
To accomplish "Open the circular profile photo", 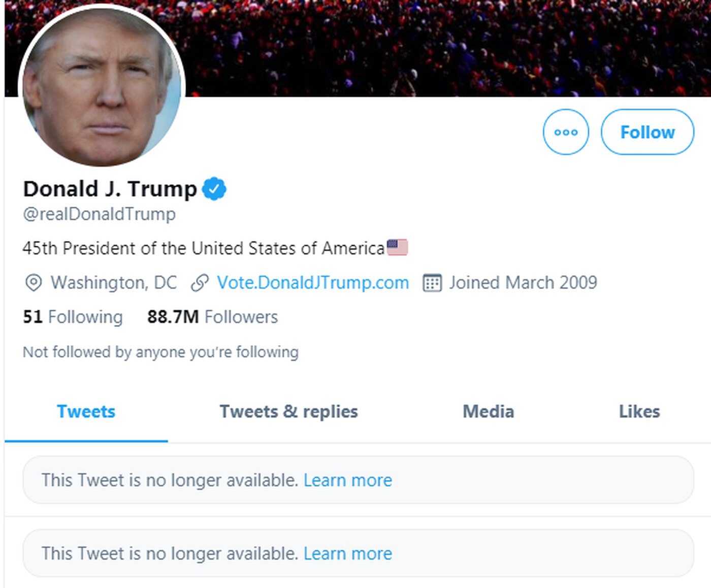I will tap(102, 86).
